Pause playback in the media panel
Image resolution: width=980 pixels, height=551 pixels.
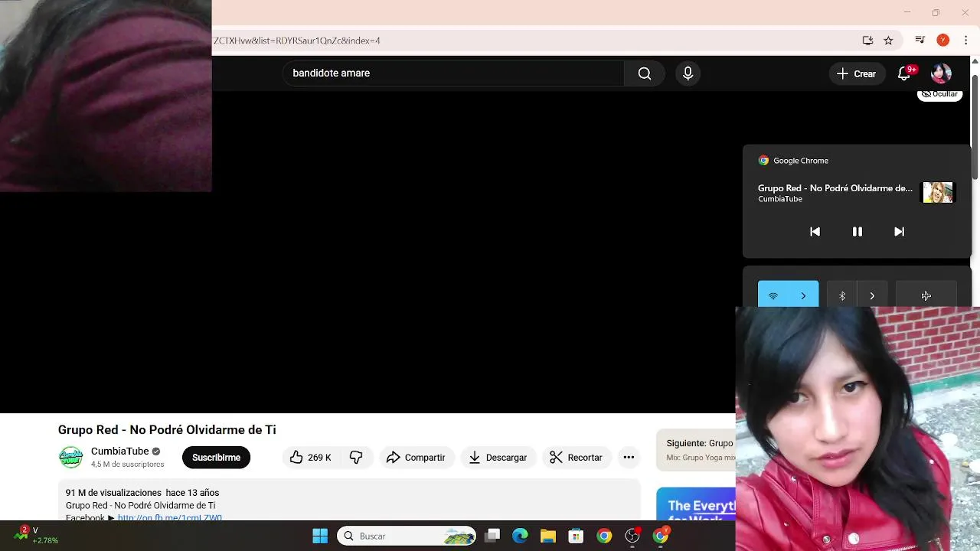coord(857,232)
